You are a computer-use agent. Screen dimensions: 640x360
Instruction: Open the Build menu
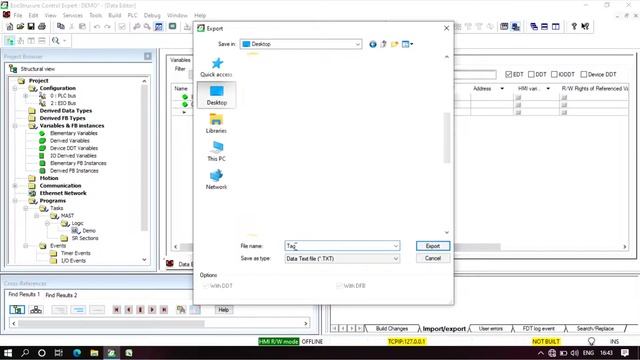click(115, 16)
